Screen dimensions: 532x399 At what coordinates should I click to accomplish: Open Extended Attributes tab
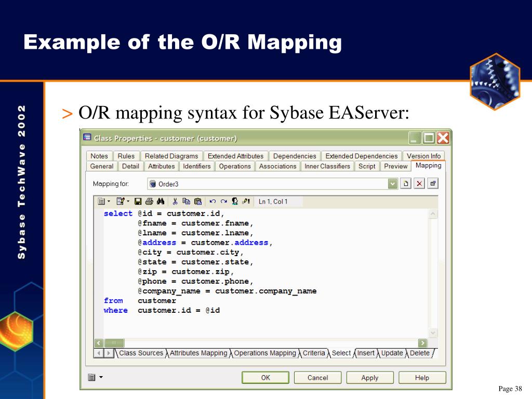pos(235,156)
